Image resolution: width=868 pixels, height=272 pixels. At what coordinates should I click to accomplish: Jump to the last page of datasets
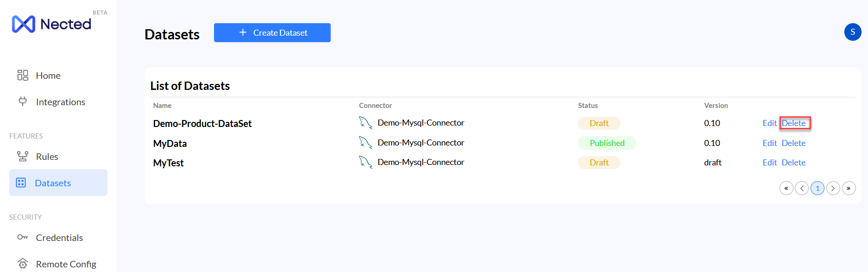click(849, 188)
